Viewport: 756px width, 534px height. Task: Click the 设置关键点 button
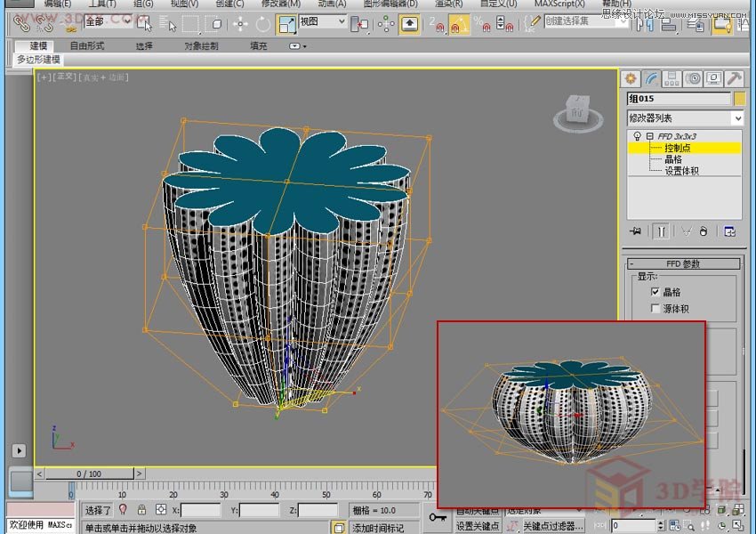tap(478, 526)
